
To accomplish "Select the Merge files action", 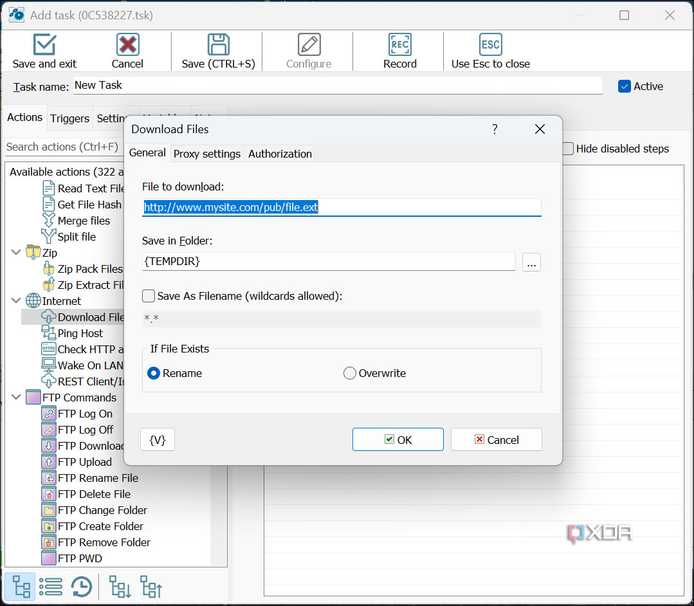I will pos(76,220).
